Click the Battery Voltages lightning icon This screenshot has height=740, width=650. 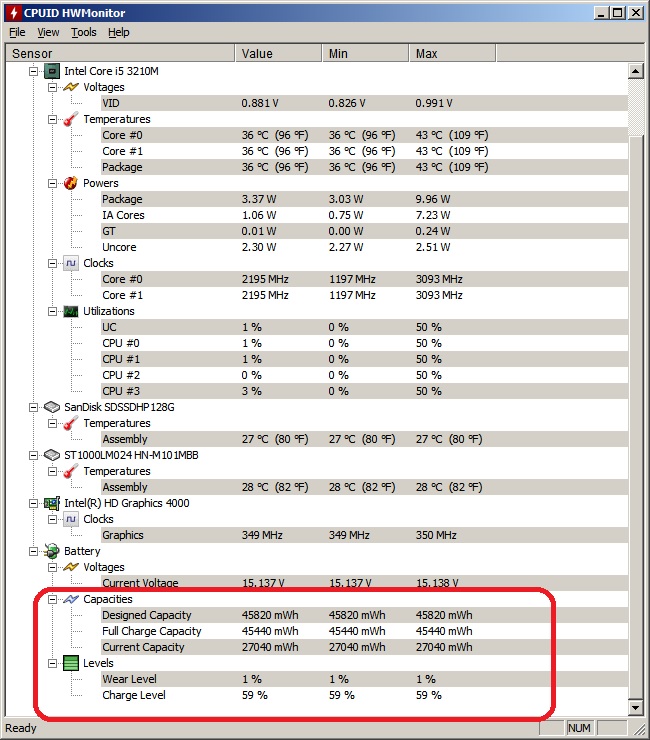(71, 567)
